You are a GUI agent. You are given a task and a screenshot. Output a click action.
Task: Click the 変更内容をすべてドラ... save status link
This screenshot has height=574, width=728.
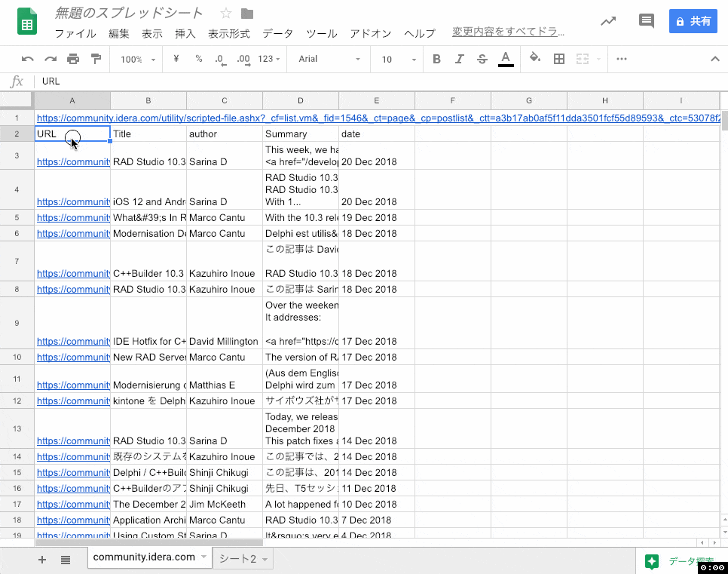click(508, 32)
